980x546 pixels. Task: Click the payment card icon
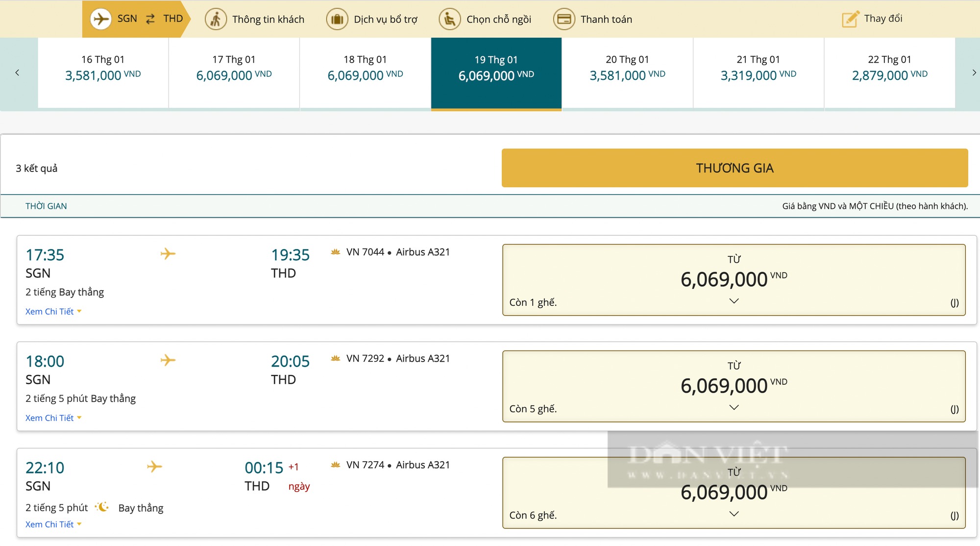point(564,19)
